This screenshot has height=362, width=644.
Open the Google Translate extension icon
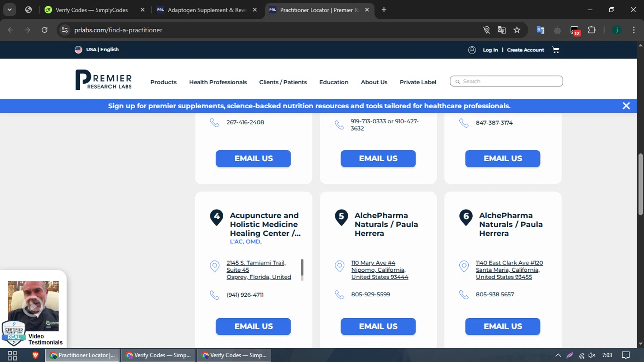click(541, 30)
